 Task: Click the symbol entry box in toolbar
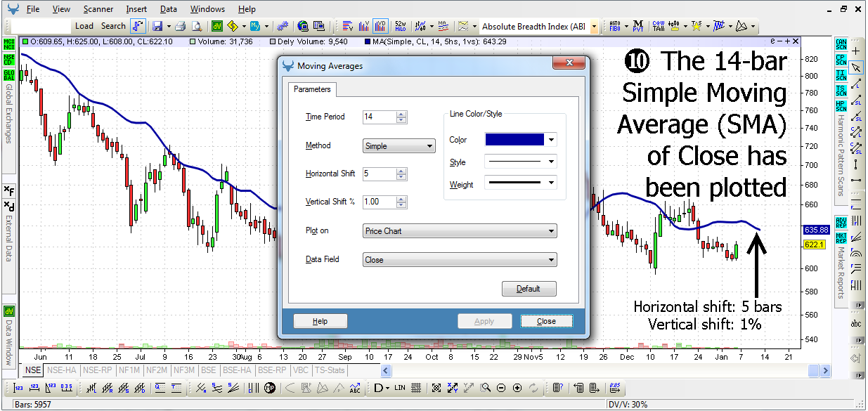click(x=41, y=26)
